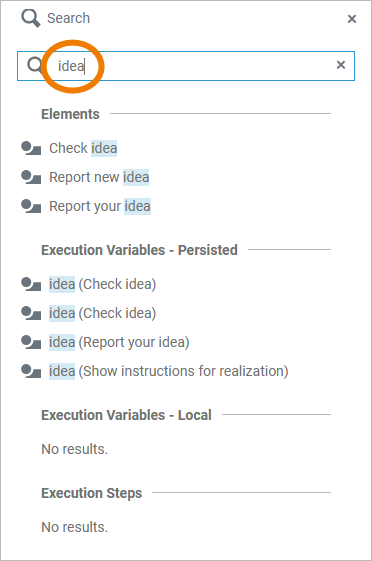
Task: Open the first "idea (Check idea)" variable result
Action: [103, 284]
